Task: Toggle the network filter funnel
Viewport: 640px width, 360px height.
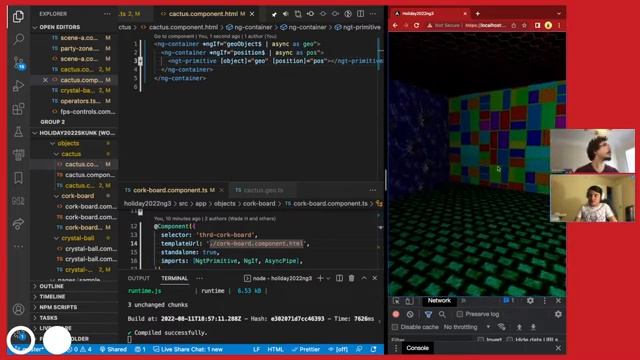Action: [x=428, y=314]
